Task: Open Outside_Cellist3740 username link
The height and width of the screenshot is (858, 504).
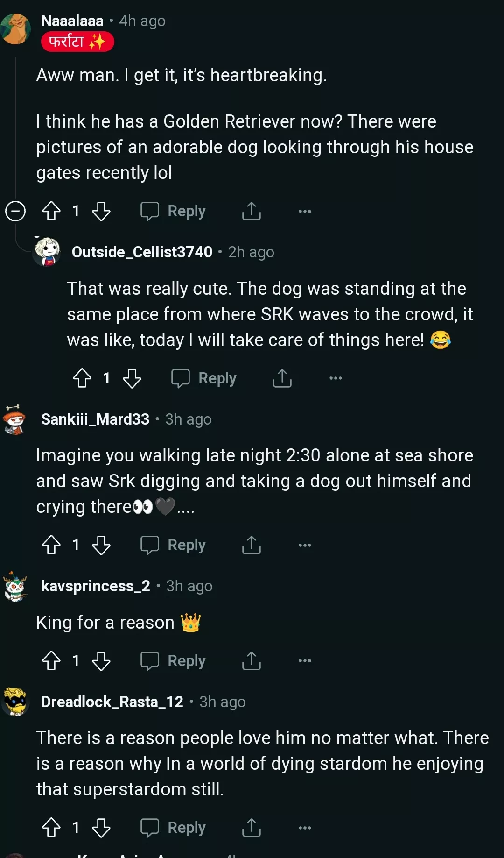Action: click(142, 252)
